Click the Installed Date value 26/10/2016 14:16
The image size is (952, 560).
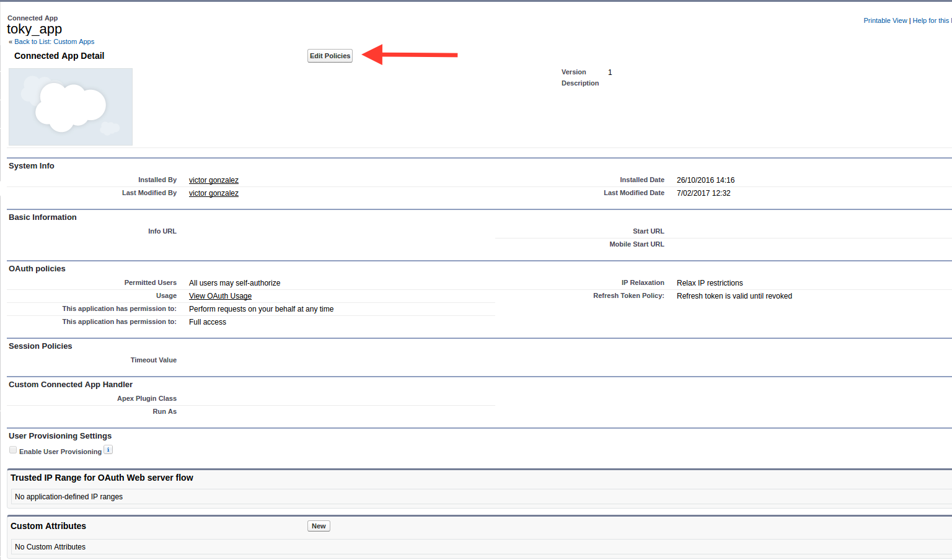[x=705, y=180]
